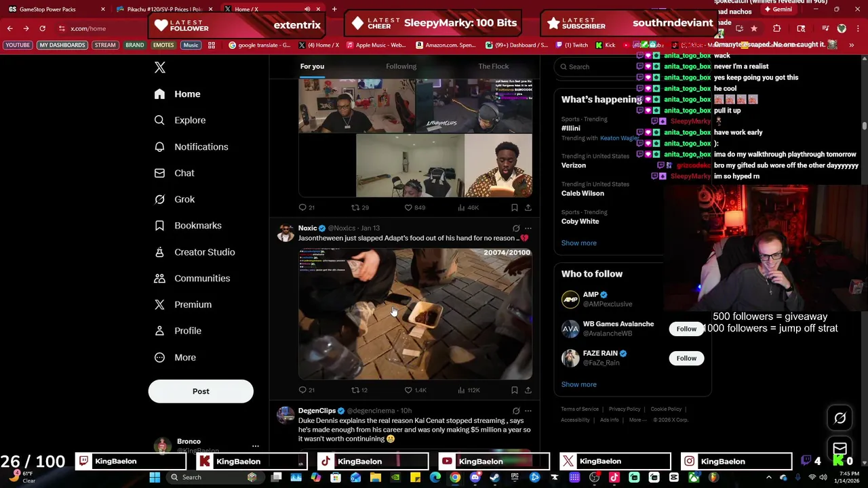Click Grok icon on DegenClips post
The height and width of the screenshot is (488, 868).
(x=516, y=411)
